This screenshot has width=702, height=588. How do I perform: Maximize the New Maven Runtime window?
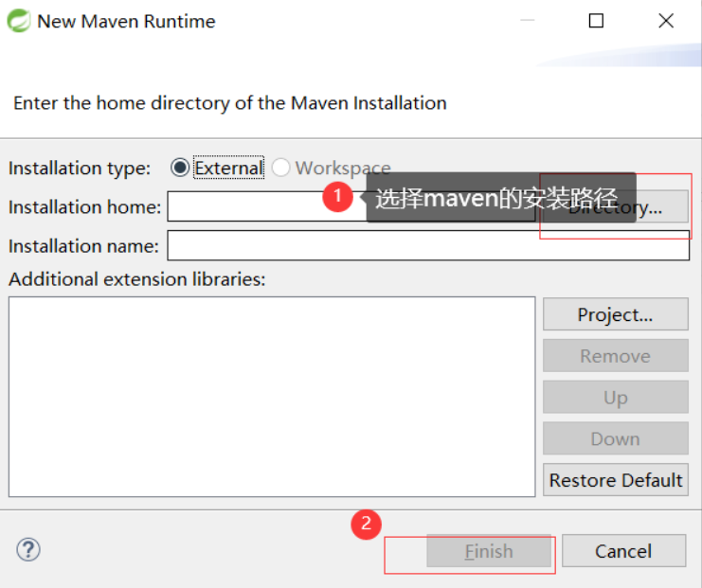point(596,21)
